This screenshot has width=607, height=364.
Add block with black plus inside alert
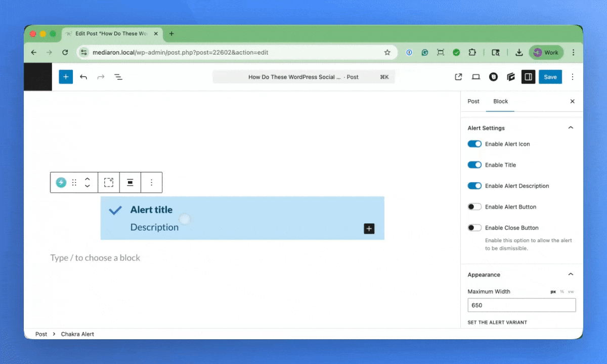[x=369, y=229]
